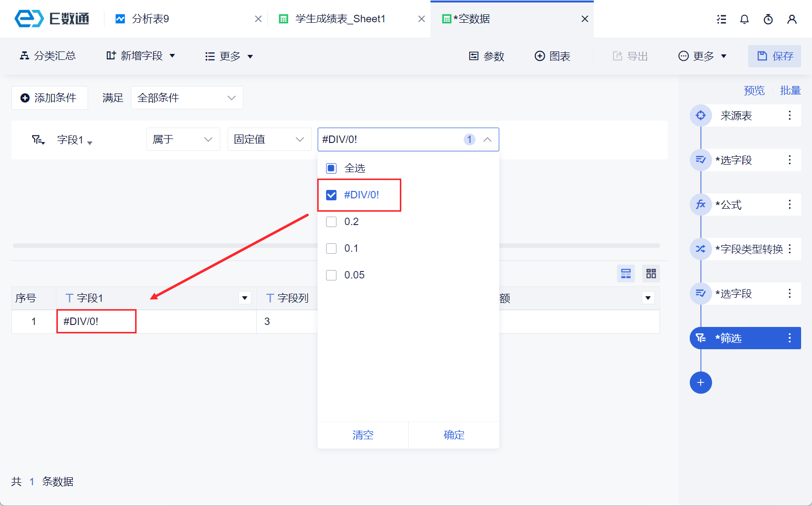Click the notification bell icon
This screenshot has width=812, height=506.
(x=744, y=19)
